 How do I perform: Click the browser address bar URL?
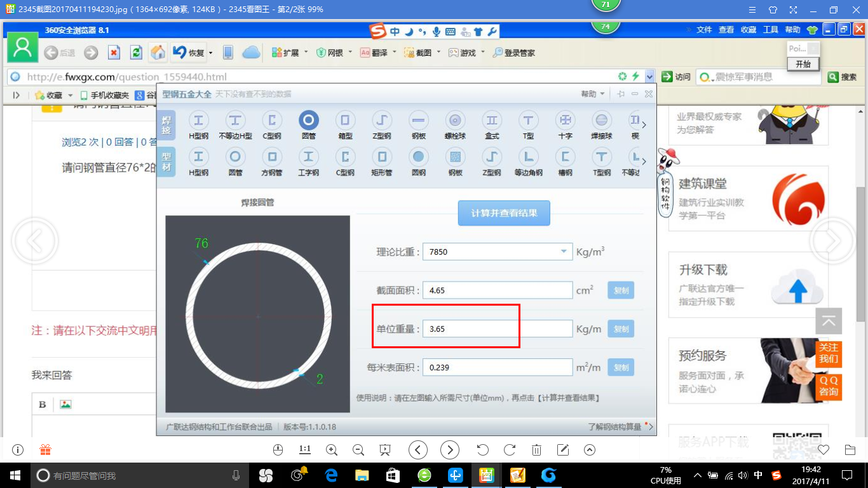tap(126, 77)
